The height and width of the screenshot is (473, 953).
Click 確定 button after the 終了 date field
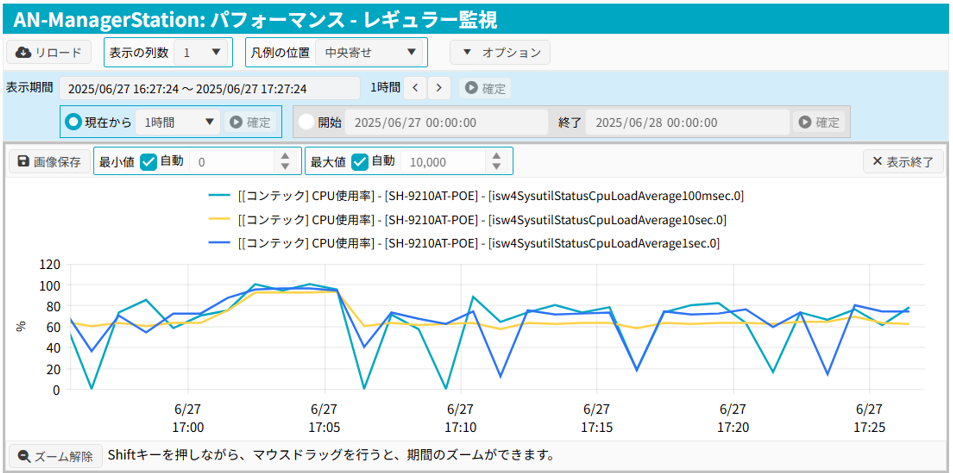[818, 122]
